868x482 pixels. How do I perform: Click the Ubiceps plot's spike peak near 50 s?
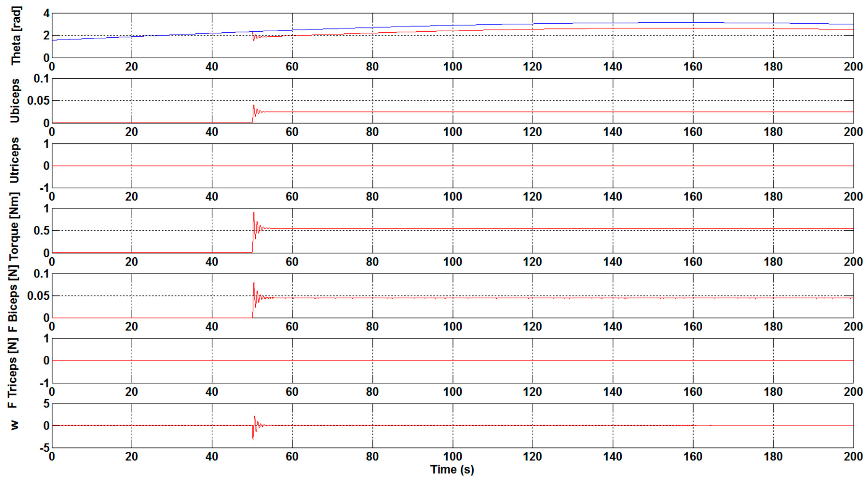pos(254,105)
